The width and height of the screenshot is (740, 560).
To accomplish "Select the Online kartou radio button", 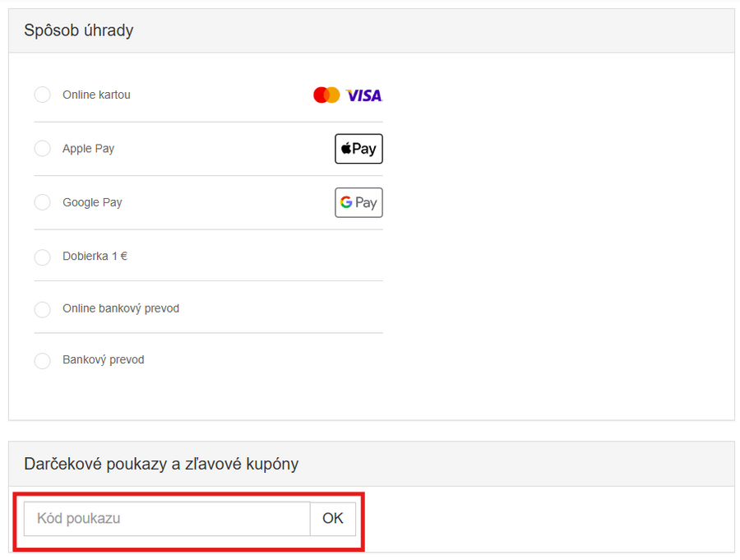I will (43, 95).
